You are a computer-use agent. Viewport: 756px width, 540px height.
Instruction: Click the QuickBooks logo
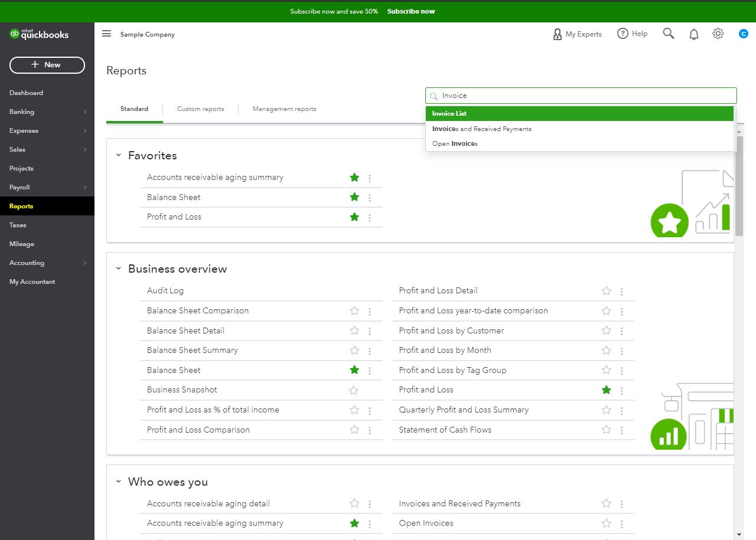click(x=39, y=34)
